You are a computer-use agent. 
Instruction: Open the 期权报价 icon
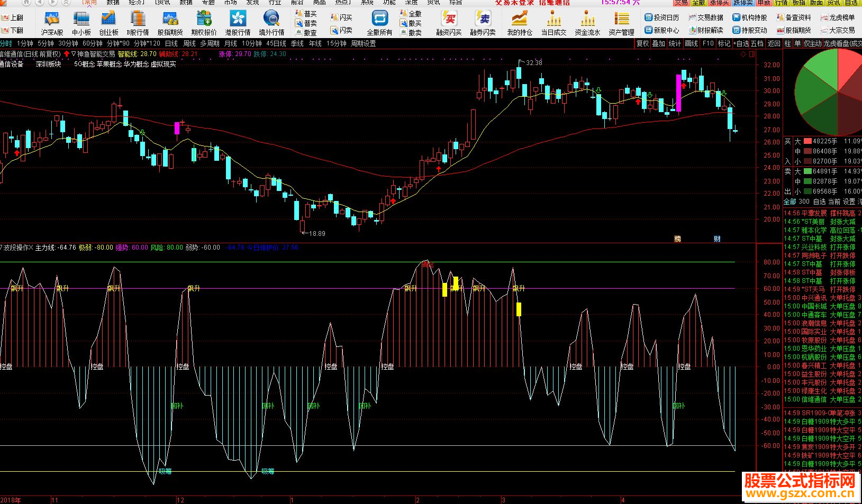tap(204, 24)
